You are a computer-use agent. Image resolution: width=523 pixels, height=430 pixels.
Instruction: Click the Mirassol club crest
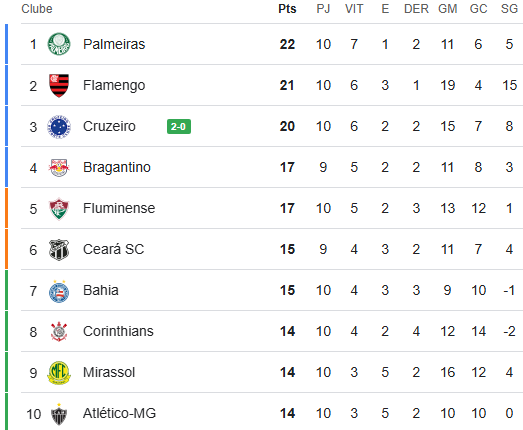[x=59, y=373]
